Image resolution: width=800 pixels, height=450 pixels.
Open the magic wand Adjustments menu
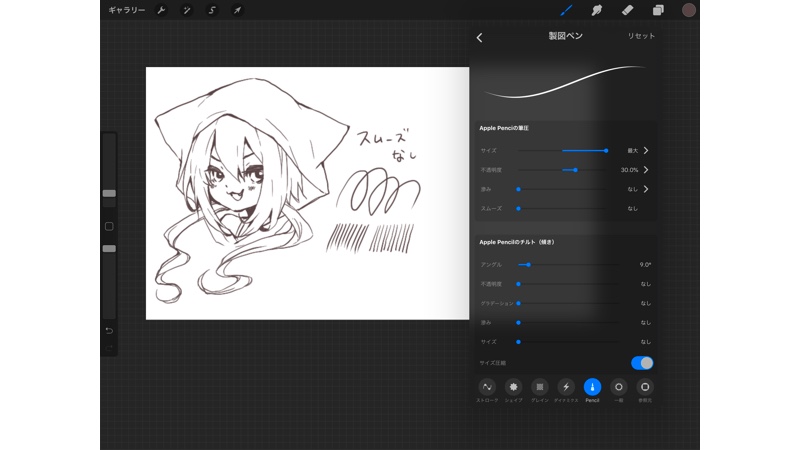(187, 10)
